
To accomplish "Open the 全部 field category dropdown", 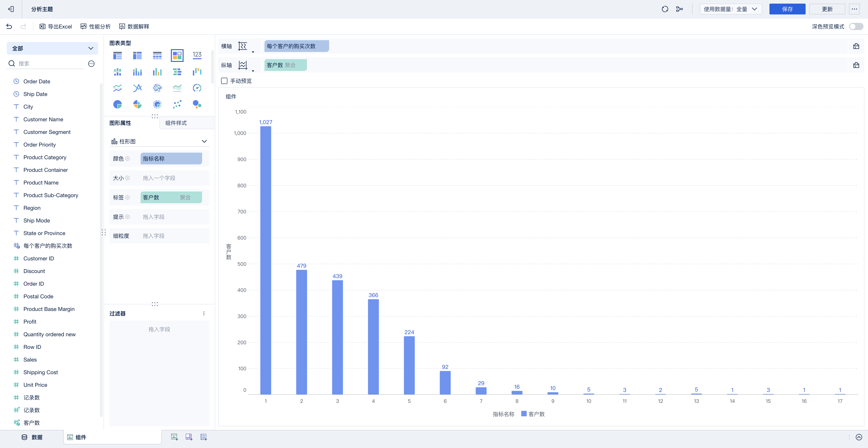I will click(52, 48).
